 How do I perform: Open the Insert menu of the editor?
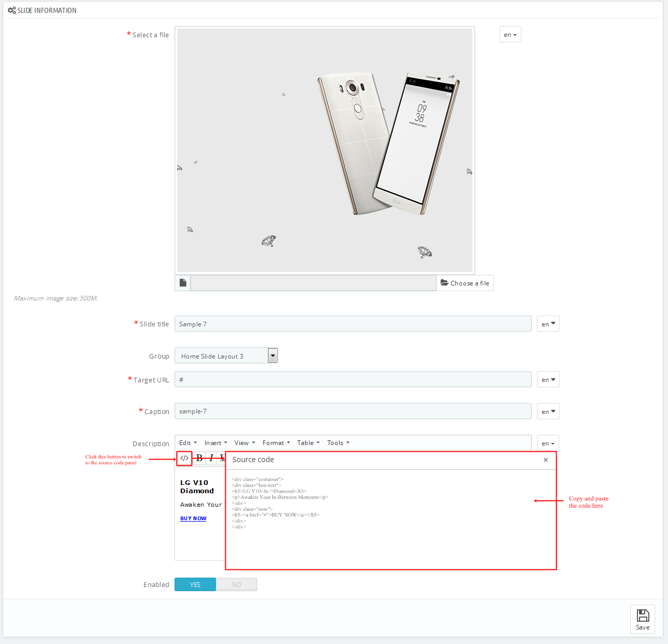[216, 443]
